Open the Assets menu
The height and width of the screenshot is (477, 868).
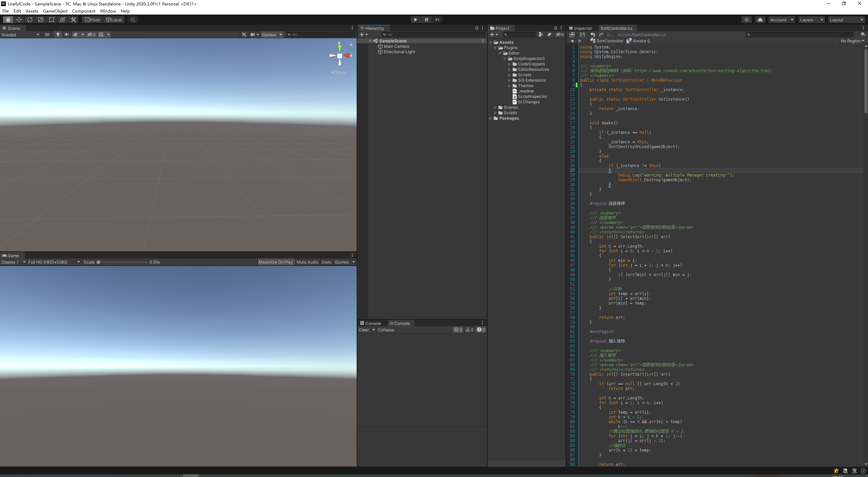(x=32, y=11)
